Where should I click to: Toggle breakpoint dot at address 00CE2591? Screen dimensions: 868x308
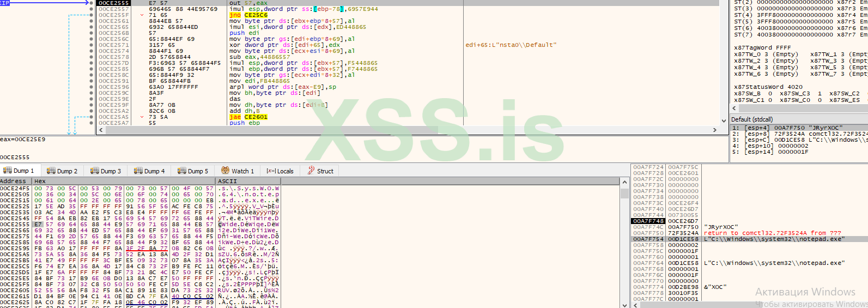tap(91, 81)
